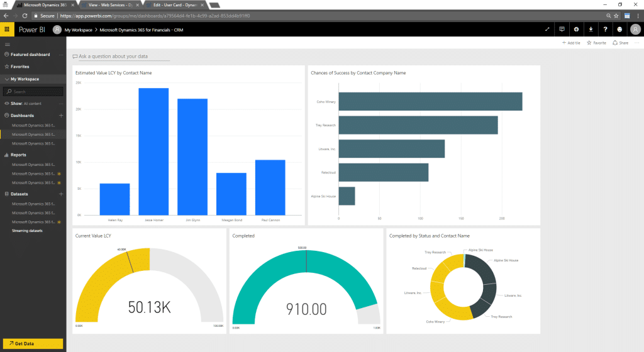The width and height of the screenshot is (644, 352).
Task: Enter full screen mode in Power BI
Action: coord(547,29)
